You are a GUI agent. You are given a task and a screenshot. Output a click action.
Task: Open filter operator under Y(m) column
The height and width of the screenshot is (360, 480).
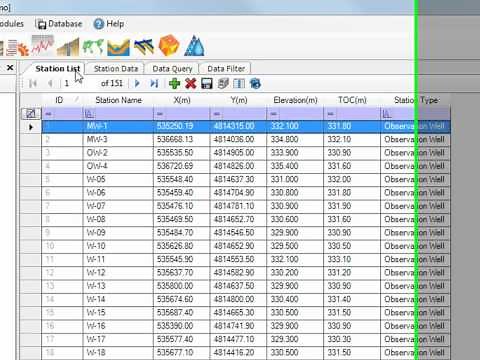(217, 114)
